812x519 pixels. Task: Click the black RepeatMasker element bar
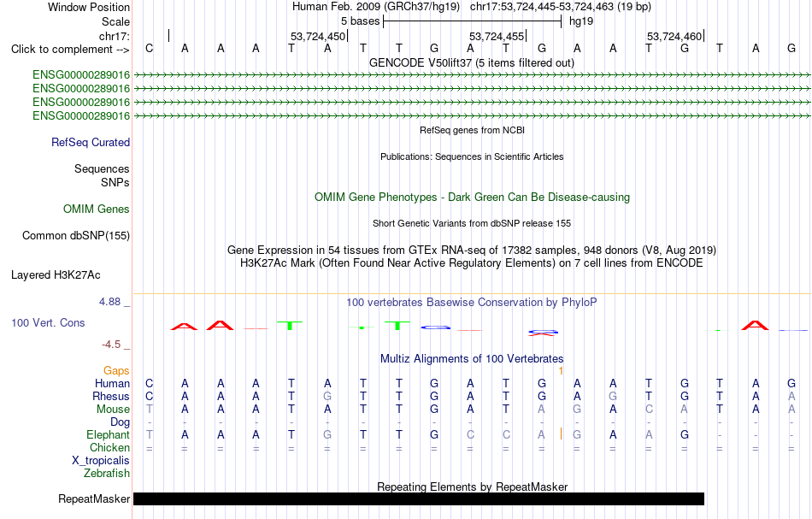pos(419,498)
